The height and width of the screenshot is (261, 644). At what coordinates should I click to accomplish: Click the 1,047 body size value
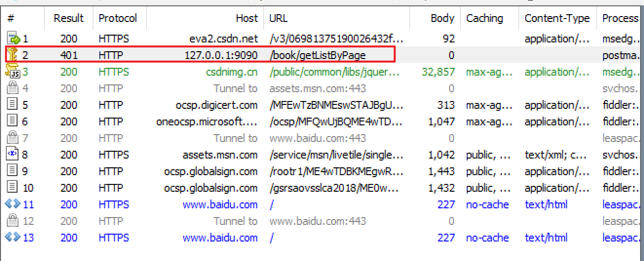coord(441,121)
